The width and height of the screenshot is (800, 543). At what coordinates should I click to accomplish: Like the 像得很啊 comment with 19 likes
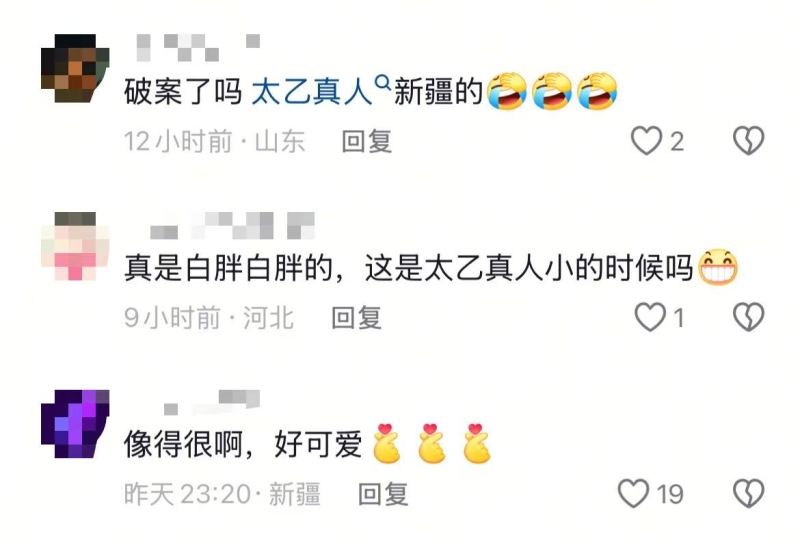(633, 493)
